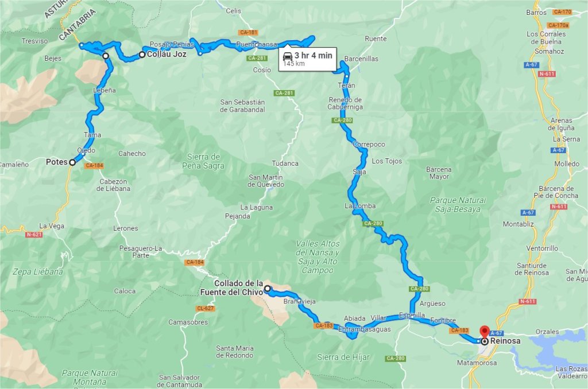Click the N-621 red road shield near La Vega
The image size is (588, 389).
click(x=34, y=235)
